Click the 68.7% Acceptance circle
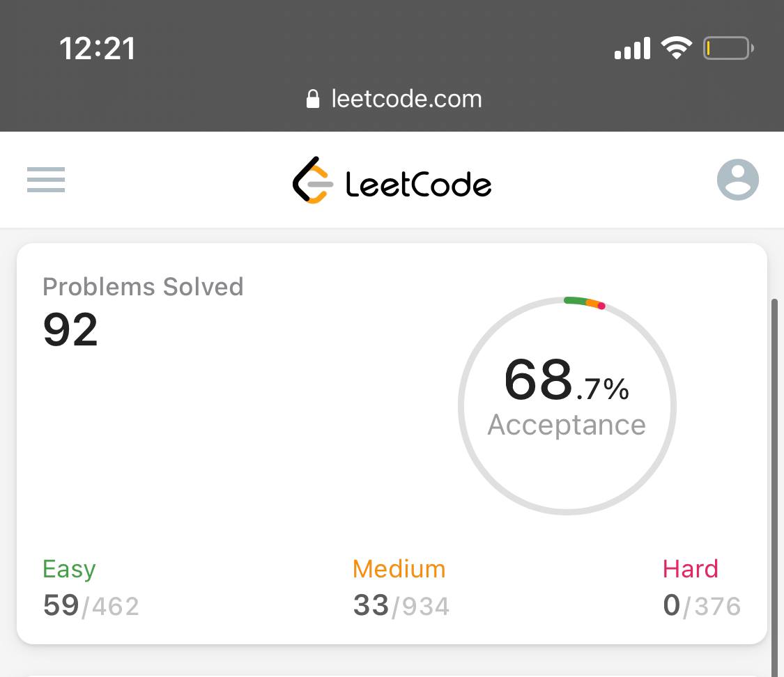Viewport: 784px width, 677px height. coord(567,405)
